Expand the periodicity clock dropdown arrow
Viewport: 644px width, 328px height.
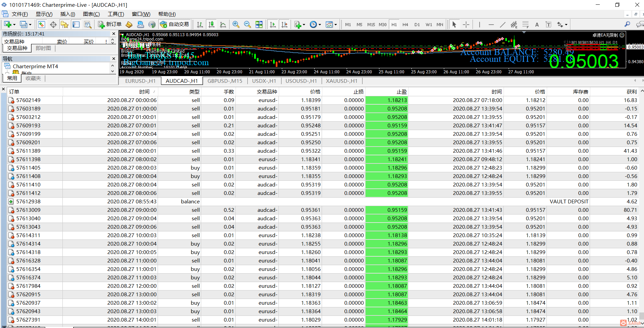tap(320, 24)
